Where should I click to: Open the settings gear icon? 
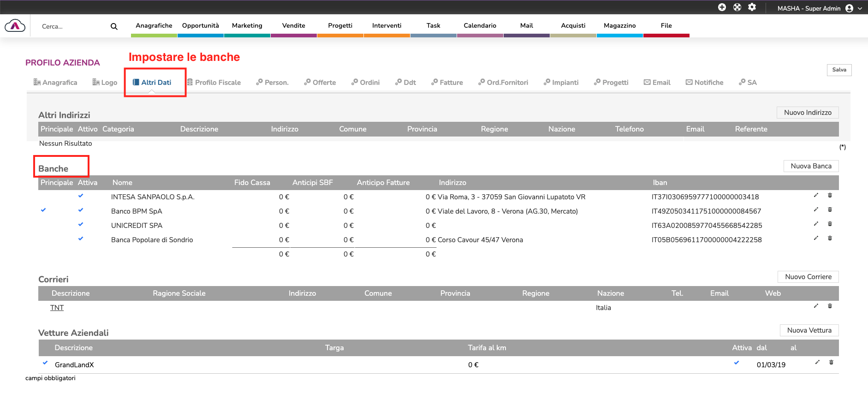pyautogui.click(x=752, y=7)
